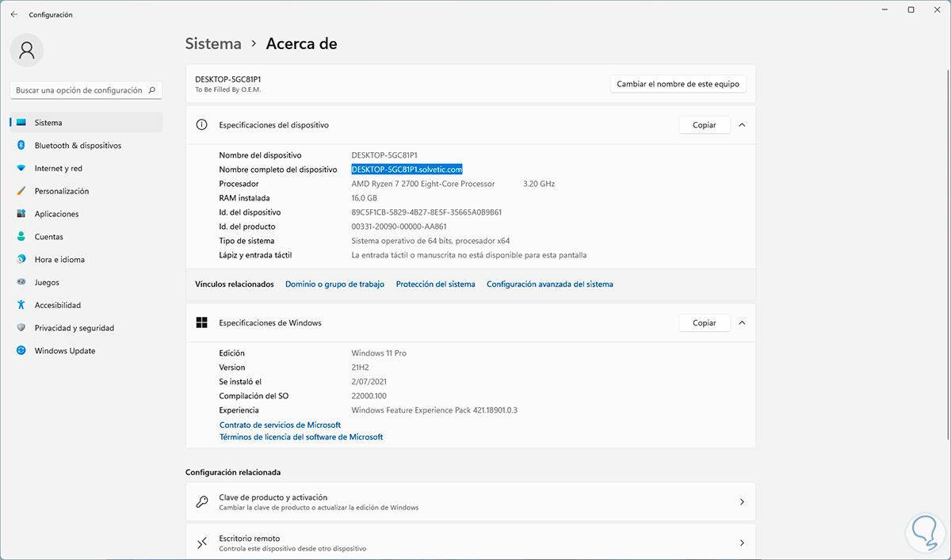
Task: Open Dominio o grupo de trabajo link
Action: click(x=334, y=284)
